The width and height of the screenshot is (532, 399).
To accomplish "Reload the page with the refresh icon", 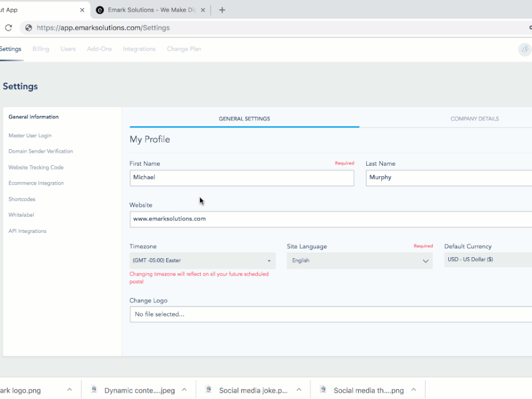I will click(8, 28).
